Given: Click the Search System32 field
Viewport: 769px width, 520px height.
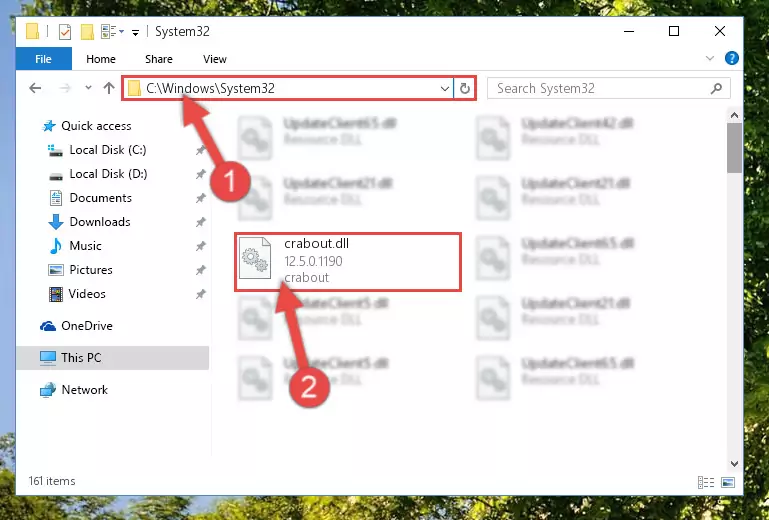Looking at the screenshot, I should (x=608, y=88).
